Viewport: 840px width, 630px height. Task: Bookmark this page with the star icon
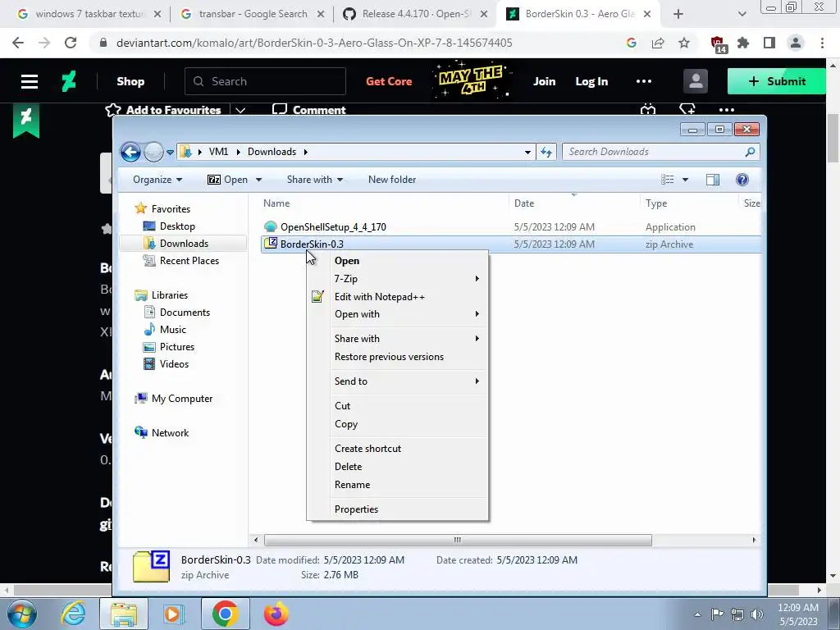(x=684, y=43)
